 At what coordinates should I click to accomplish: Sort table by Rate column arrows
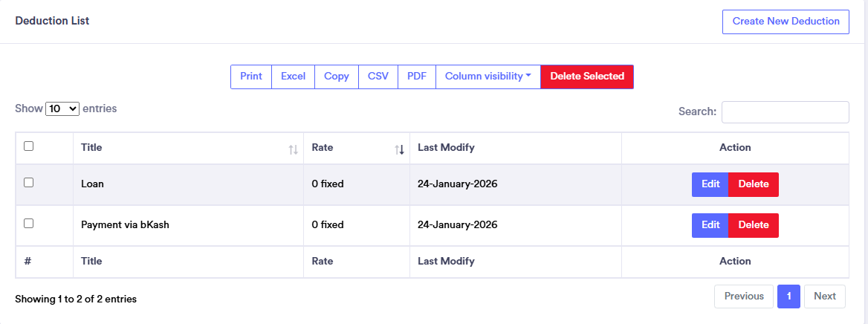(399, 149)
